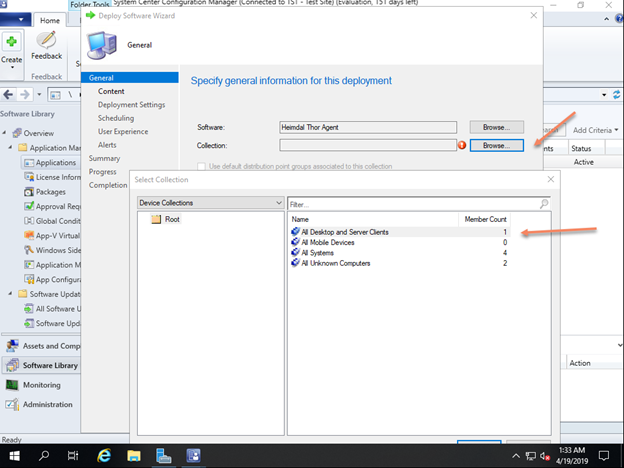Select Root folder in collection tree
This screenshot has width=624, height=468.
166,219
